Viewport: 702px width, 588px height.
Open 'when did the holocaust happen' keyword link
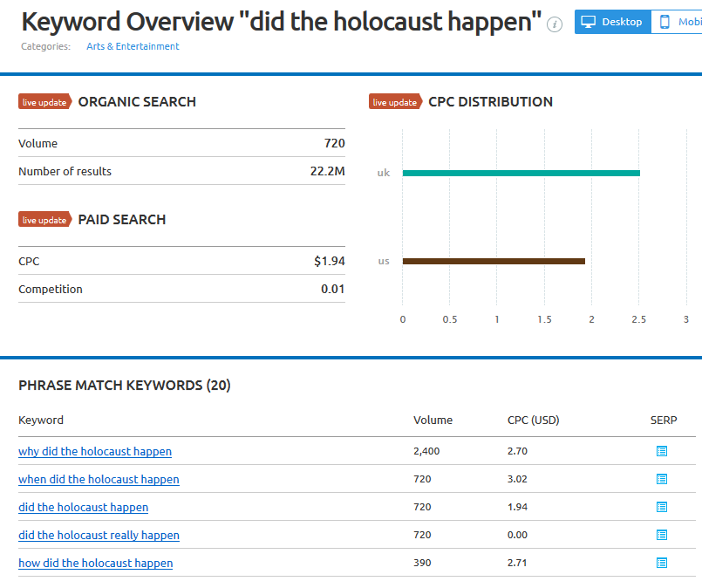pos(99,479)
